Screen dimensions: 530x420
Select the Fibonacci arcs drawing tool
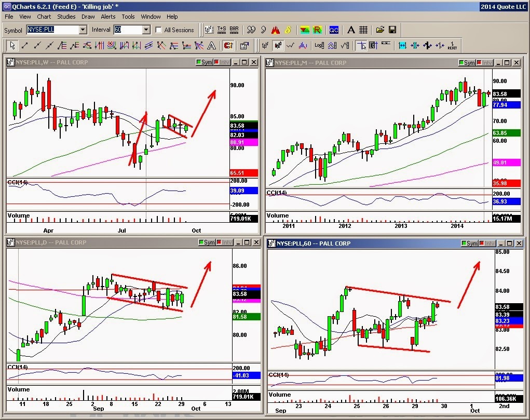pos(112,45)
